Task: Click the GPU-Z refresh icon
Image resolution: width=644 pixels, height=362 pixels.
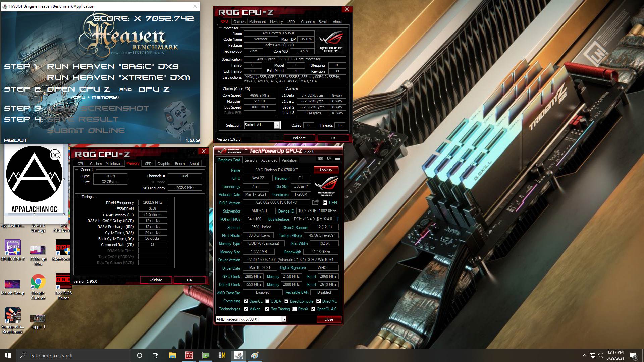Action: (x=329, y=158)
